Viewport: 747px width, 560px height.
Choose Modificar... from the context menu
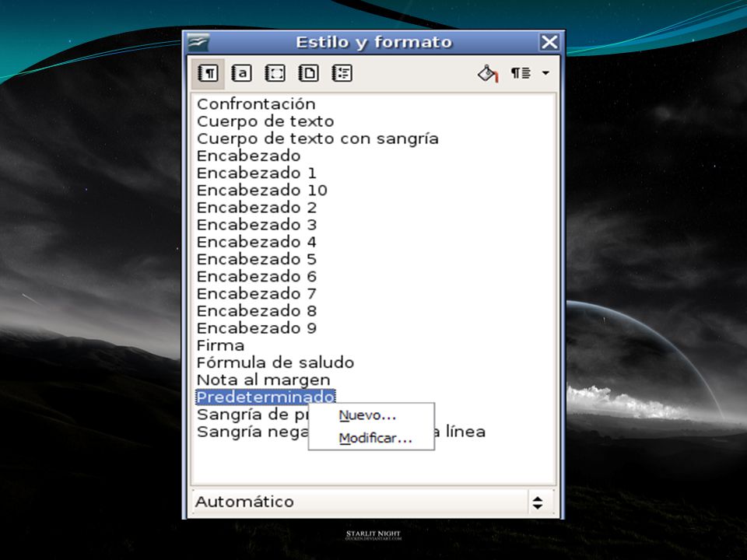[372, 438]
